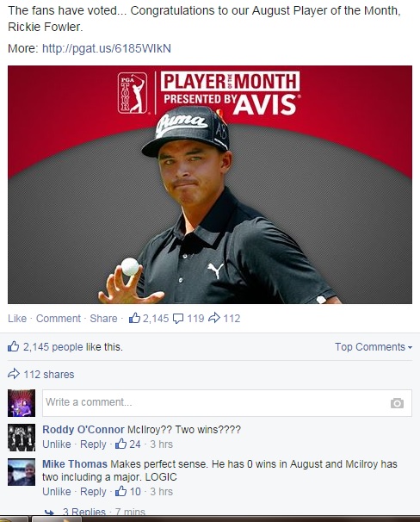420x522 pixels.
Task: Click the speech bubble icon showing 119 comments
Action: click(178, 319)
